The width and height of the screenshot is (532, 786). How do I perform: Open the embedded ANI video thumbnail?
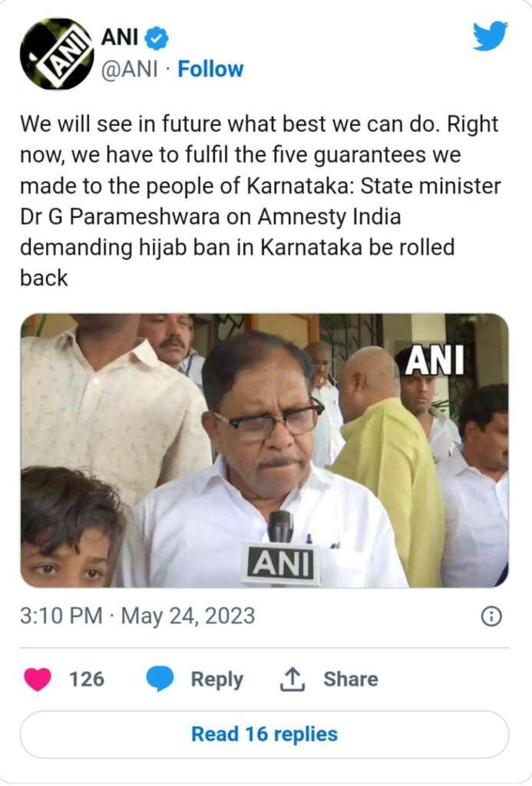point(264,450)
